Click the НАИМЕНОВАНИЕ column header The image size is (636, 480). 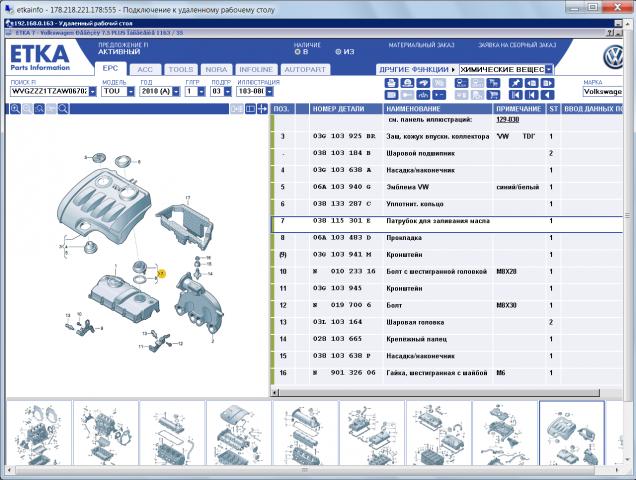click(438, 109)
